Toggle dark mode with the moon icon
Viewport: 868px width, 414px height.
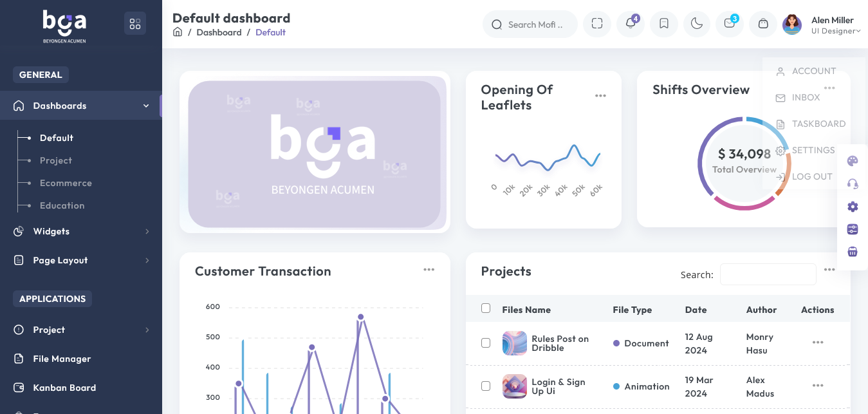(x=697, y=24)
